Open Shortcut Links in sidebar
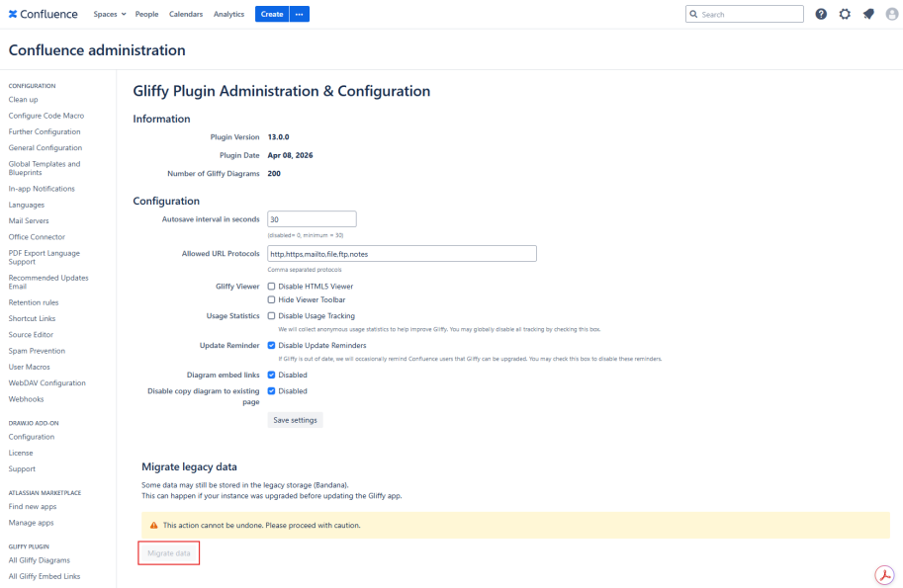This screenshot has height=588, width=903. click(33, 319)
